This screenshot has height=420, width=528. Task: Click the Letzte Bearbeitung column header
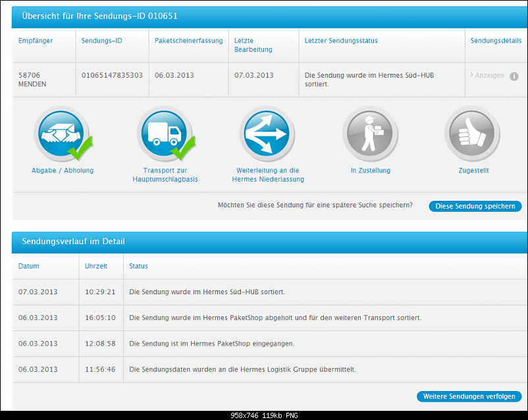[253, 45]
